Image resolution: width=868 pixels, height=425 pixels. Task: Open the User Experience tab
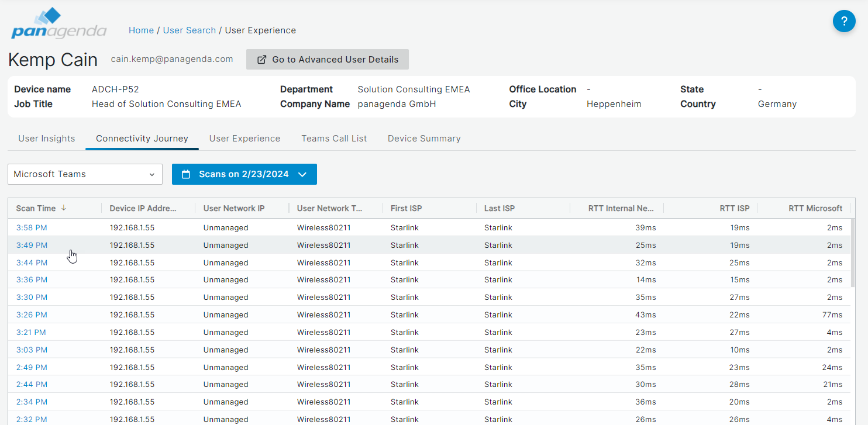(244, 139)
